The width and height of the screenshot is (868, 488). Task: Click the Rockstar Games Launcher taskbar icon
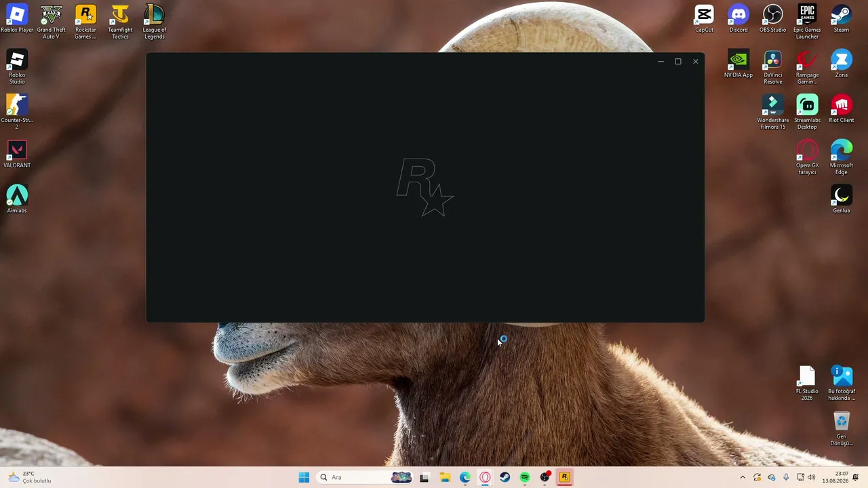pyautogui.click(x=565, y=477)
